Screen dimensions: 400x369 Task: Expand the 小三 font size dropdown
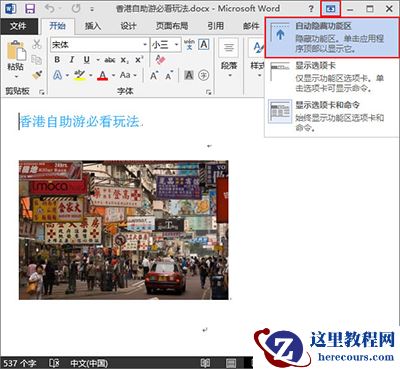tap(177, 44)
